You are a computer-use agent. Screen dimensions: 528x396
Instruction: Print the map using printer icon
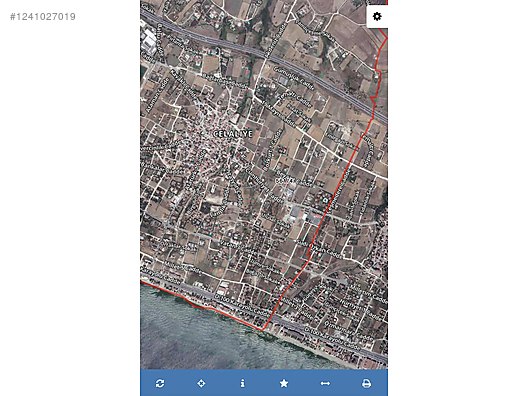pos(366,383)
